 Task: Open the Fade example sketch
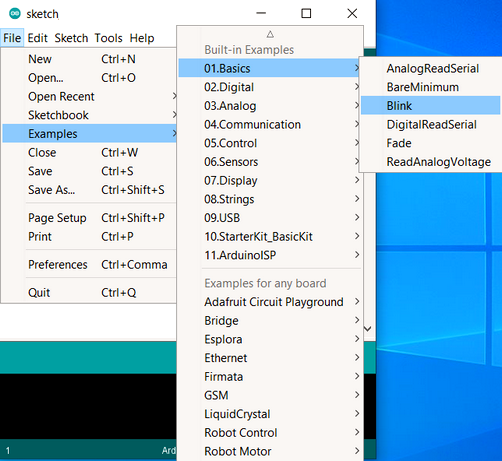(431, 143)
